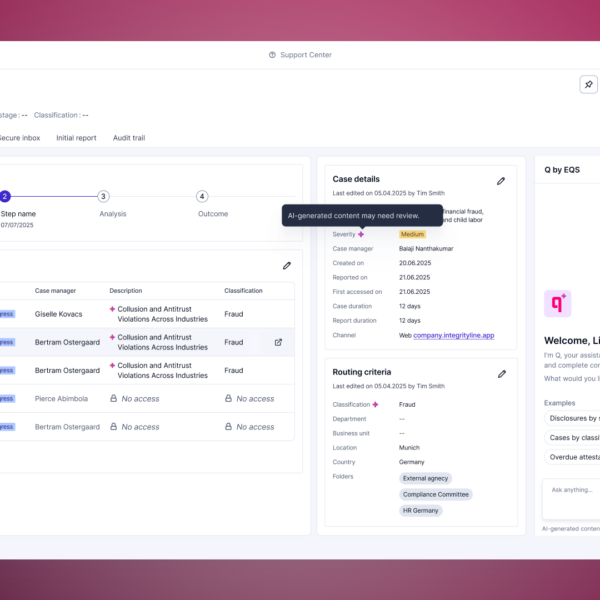Select step 4 Outcome marker

point(202,196)
